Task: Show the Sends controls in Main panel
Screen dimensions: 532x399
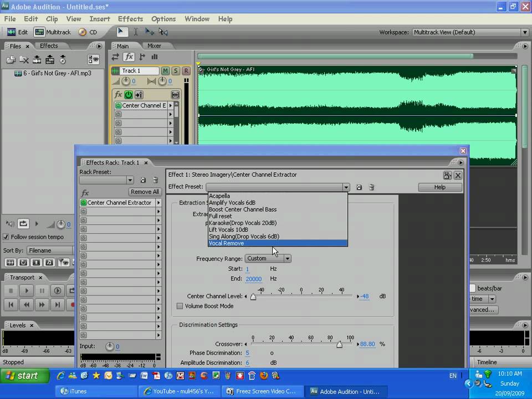Action: [x=142, y=57]
